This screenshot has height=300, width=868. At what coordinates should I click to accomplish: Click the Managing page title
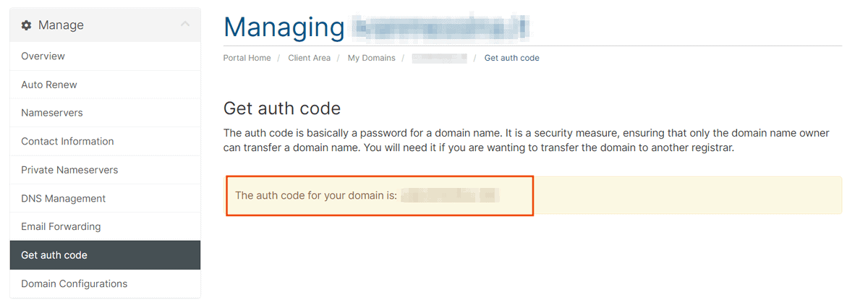pos(284,27)
